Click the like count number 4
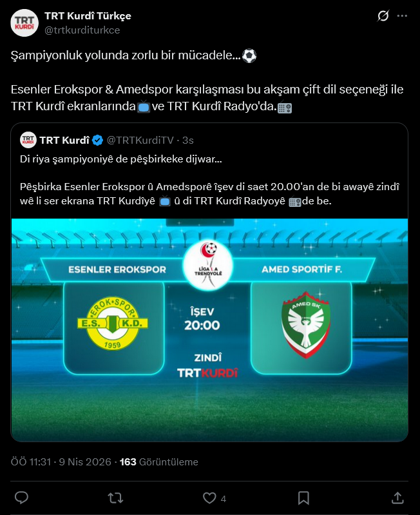 [223, 499]
